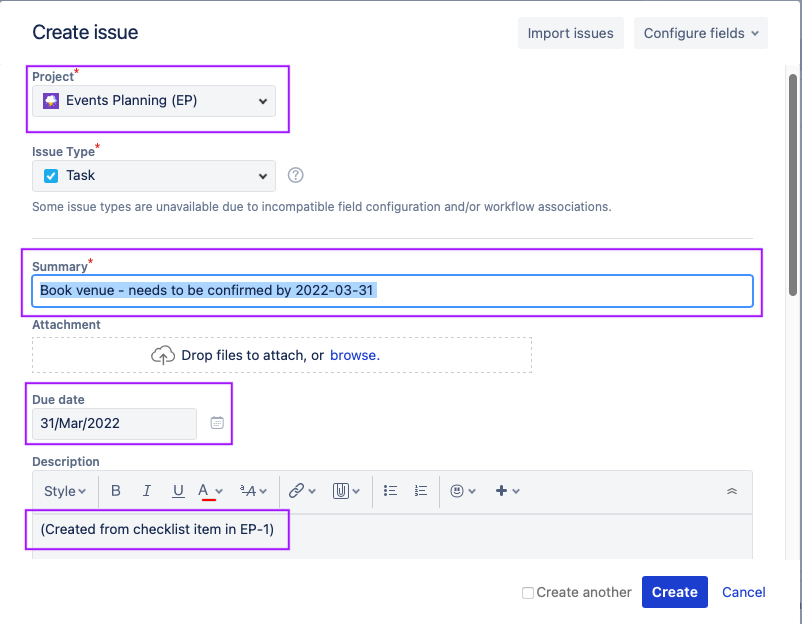Collapse the description editor toolbar
The height and width of the screenshot is (624, 802).
click(x=732, y=491)
